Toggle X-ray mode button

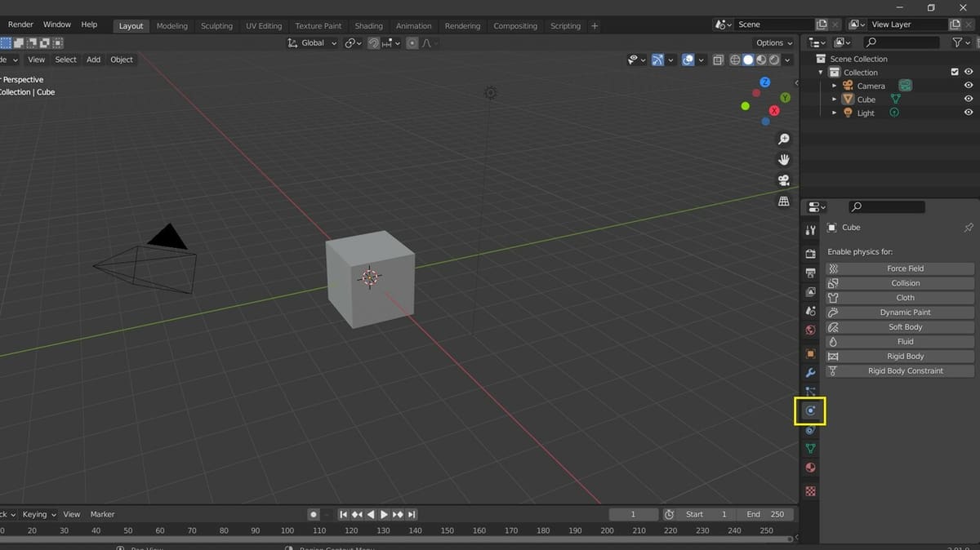(718, 60)
